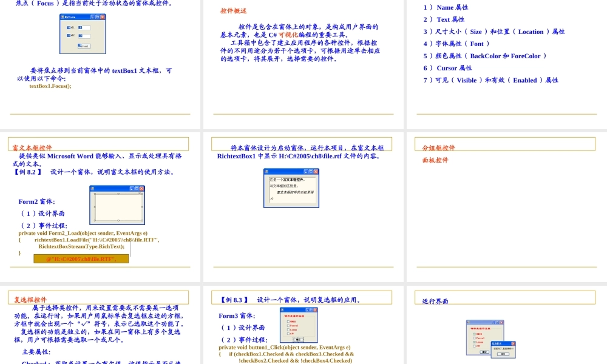Click the slide title 运行界面
Viewport: 607px width, 364px height.
pos(435,302)
